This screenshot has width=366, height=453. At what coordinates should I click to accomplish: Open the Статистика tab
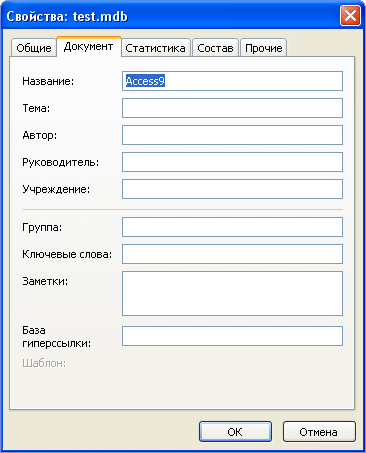coord(155,48)
